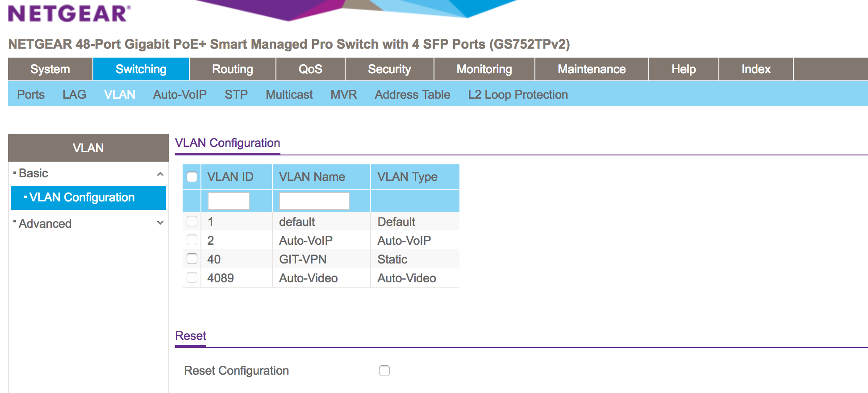The image size is (868, 393).
Task: Check the box for VLAN 2 Auto-VoIP
Action: coord(192,240)
